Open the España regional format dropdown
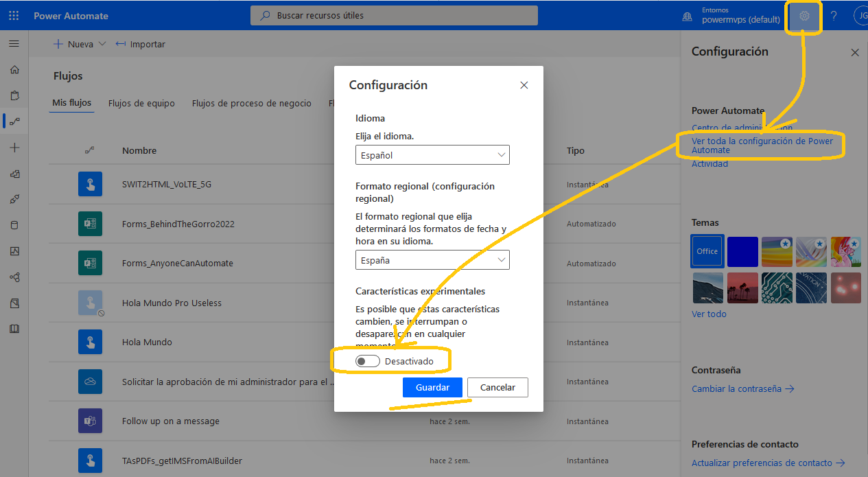This screenshot has height=477, width=868. pyautogui.click(x=432, y=260)
